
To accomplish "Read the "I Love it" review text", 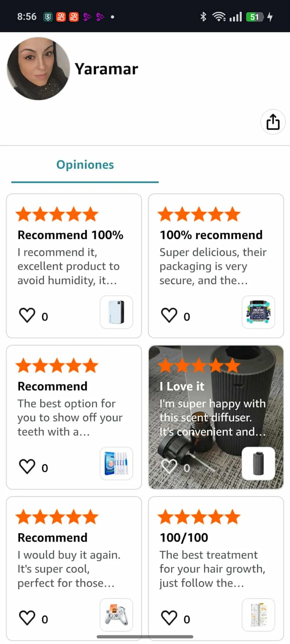I will point(213,418).
